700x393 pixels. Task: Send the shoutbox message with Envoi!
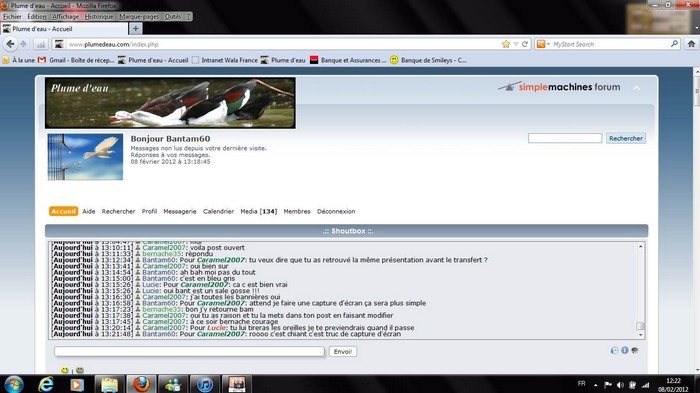click(x=343, y=351)
